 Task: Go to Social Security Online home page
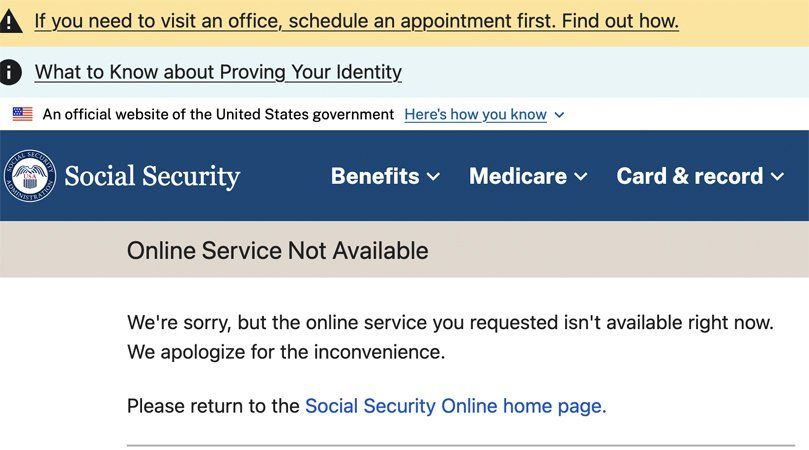454,406
